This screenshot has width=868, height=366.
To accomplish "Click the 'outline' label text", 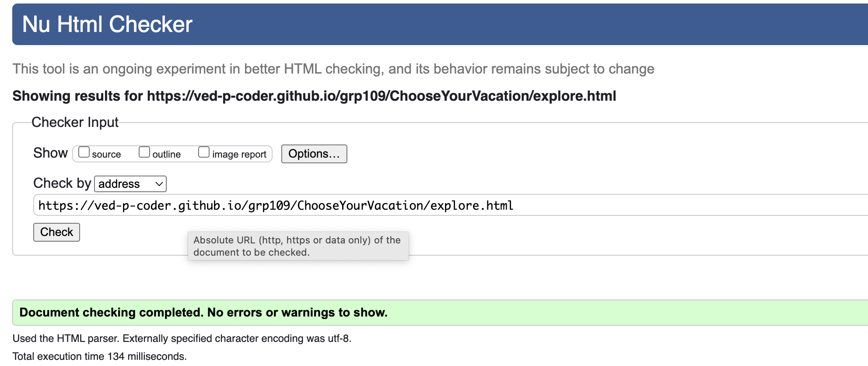I will point(167,154).
